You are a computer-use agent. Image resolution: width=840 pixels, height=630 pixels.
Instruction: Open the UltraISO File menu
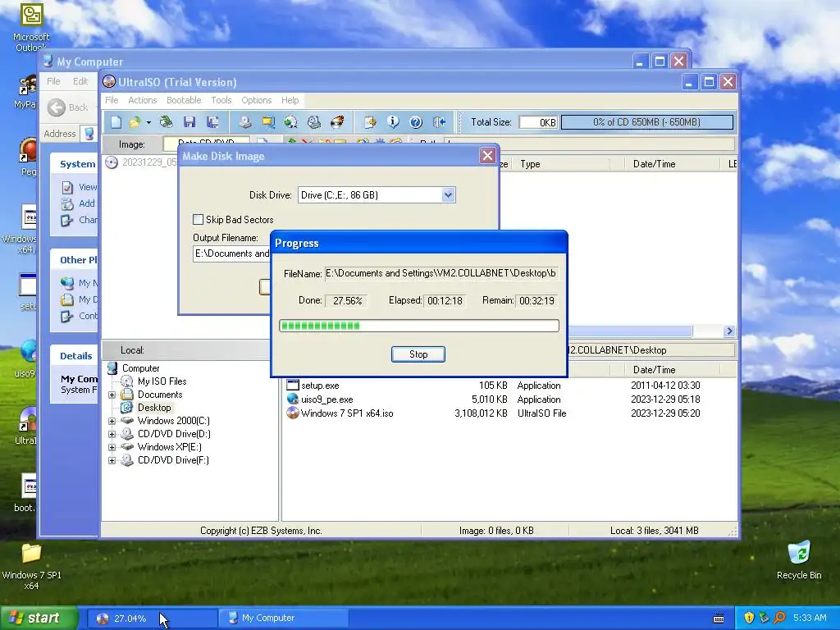(112, 100)
